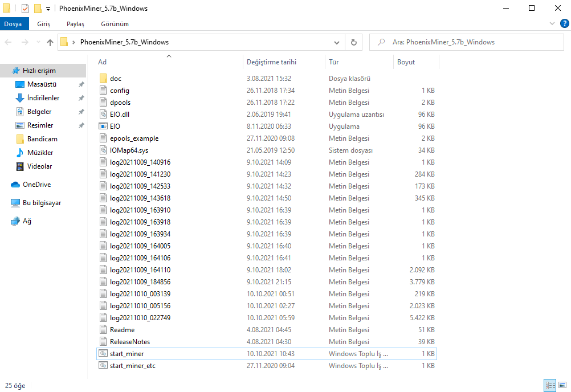Image resolution: width=571 pixels, height=392 pixels.
Task: Open Videolar in the sidebar
Action: click(x=40, y=166)
